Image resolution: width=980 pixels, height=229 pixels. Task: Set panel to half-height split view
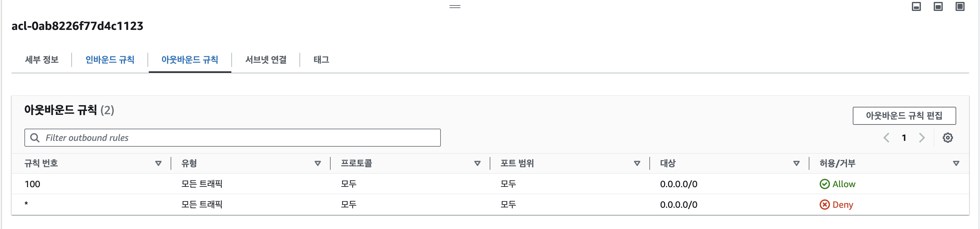pos(938,6)
